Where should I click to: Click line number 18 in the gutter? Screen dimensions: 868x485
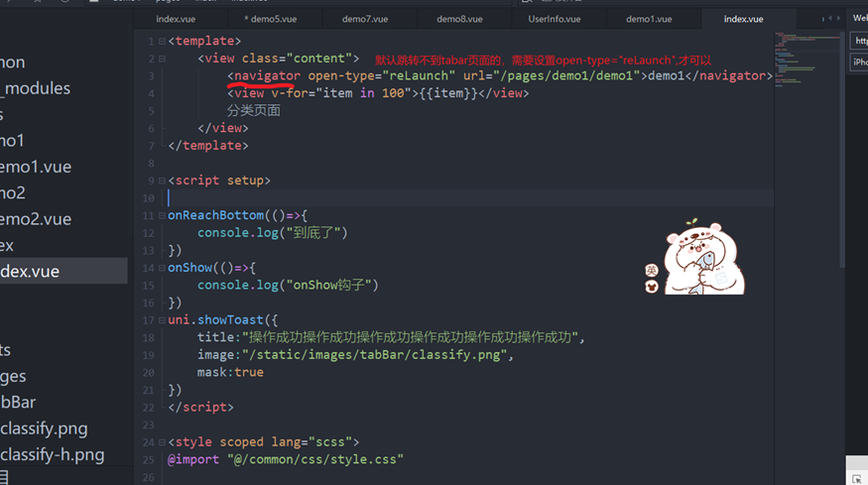(x=149, y=338)
